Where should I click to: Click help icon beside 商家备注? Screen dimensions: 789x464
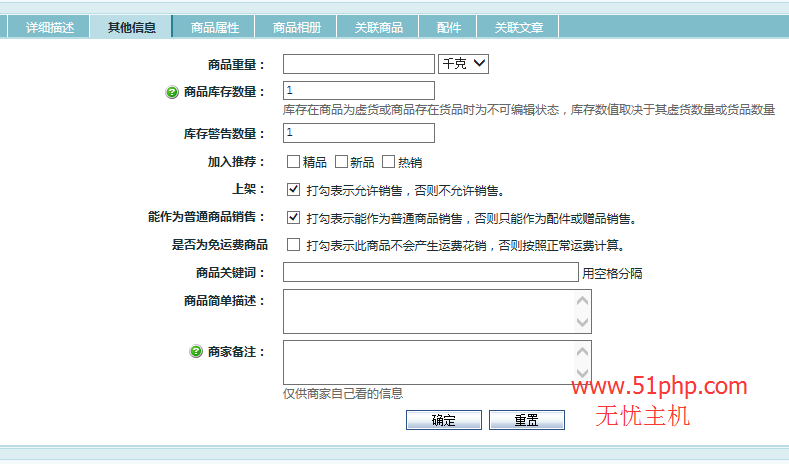pos(196,352)
